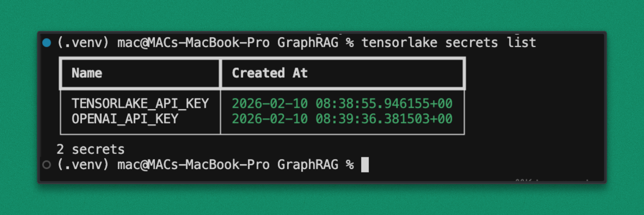Click the 'tensorlake secrets list' command text
This screenshot has height=215, width=644.
(449, 43)
